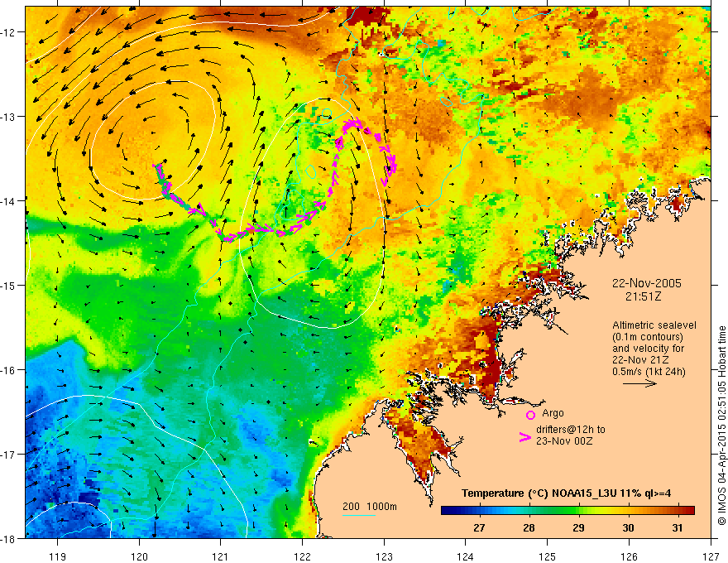The image size is (728, 563).
Task: Click the '22-Nov 21Z' legend text
Action: (x=640, y=360)
